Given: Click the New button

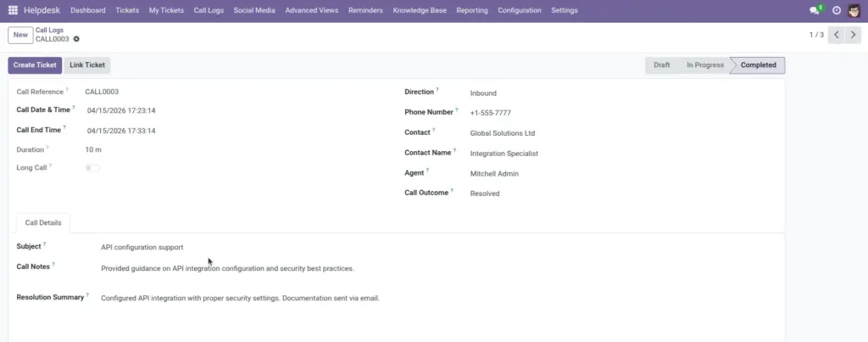Looking at the screenshot, I should [x=20, y=35].
